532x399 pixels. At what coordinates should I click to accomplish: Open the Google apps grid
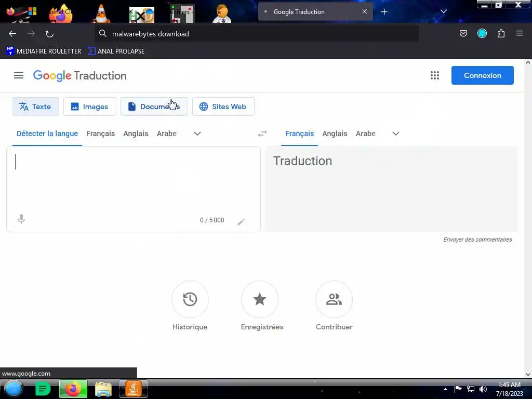click(435, 75)
